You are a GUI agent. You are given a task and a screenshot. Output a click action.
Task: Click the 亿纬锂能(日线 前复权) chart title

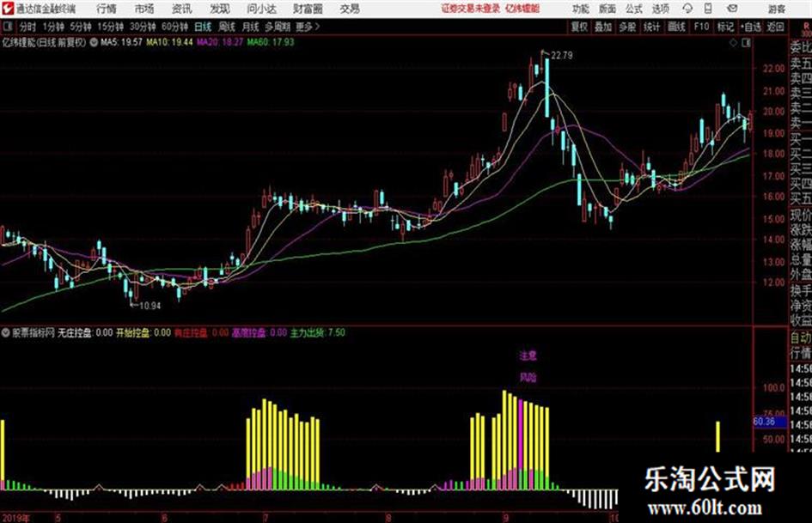point(44,42)
